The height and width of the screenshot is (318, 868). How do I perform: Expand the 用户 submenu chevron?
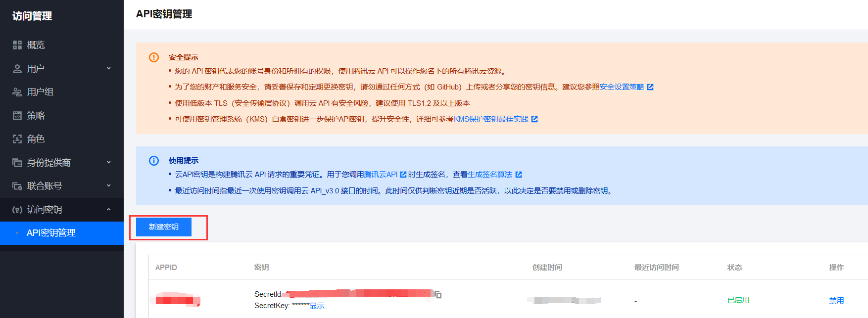pos(109,68)
